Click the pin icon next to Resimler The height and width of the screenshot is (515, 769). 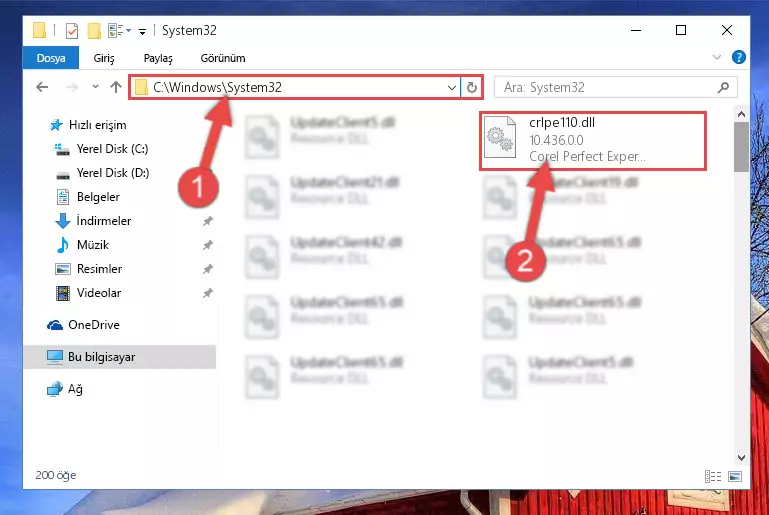208,269
